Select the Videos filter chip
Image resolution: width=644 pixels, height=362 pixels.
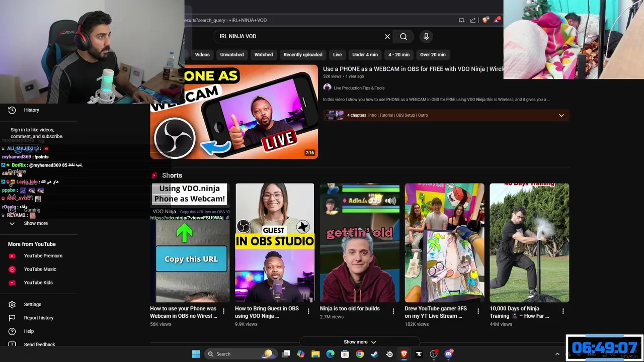[202, 55]
